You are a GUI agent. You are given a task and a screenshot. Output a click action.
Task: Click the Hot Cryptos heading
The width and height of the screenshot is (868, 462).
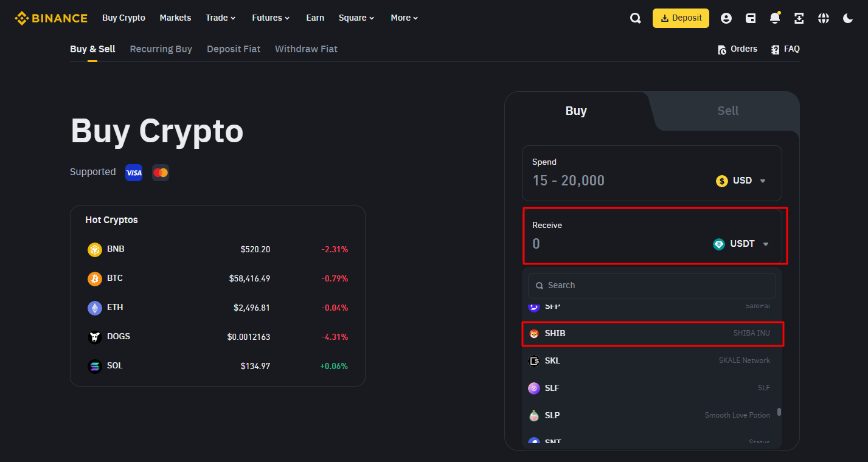(x=111, y=220)
